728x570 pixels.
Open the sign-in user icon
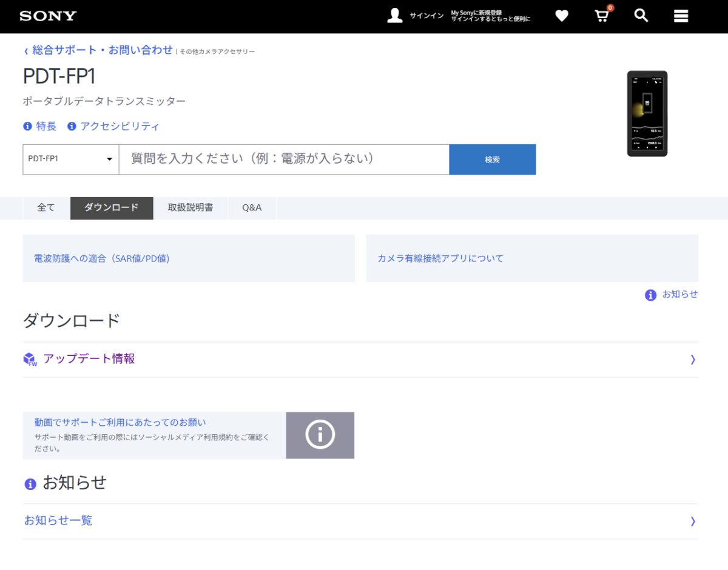[395, 16]
